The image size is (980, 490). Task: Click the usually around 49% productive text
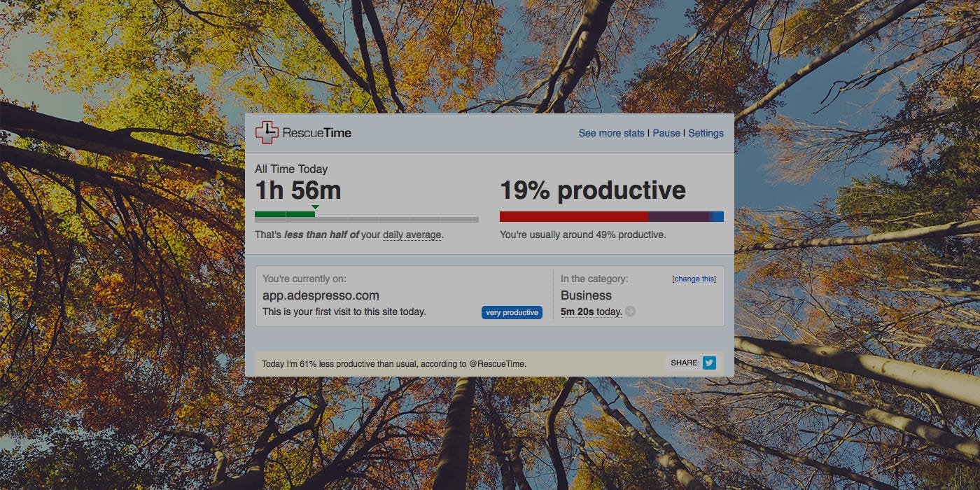click(582, 234)
